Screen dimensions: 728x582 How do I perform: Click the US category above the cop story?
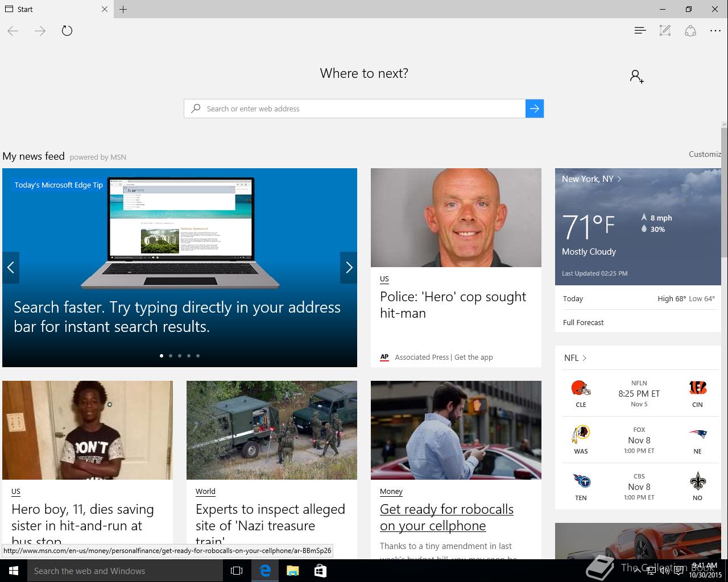[x=384, y=279]
